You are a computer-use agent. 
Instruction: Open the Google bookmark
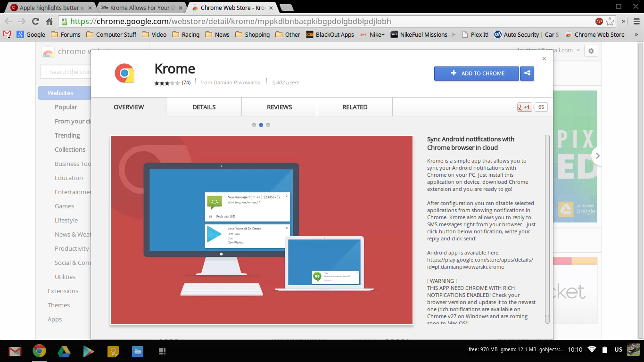point(31,34)
